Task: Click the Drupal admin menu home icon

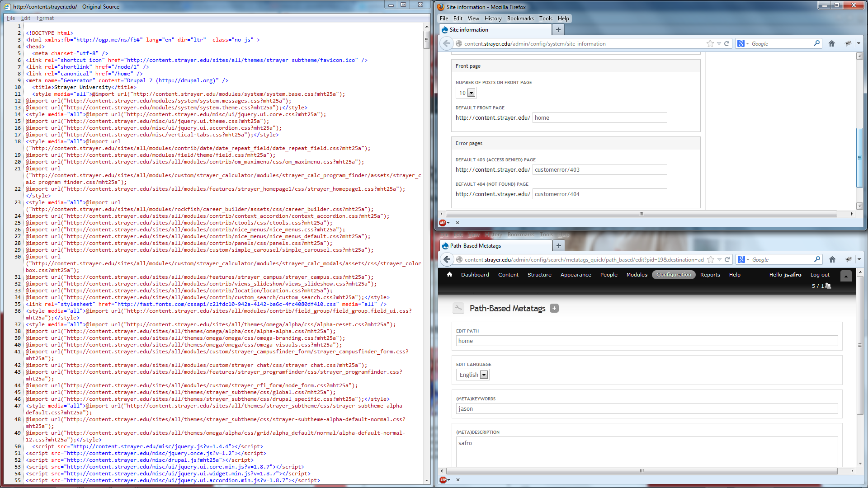Action: coord(449,274)
